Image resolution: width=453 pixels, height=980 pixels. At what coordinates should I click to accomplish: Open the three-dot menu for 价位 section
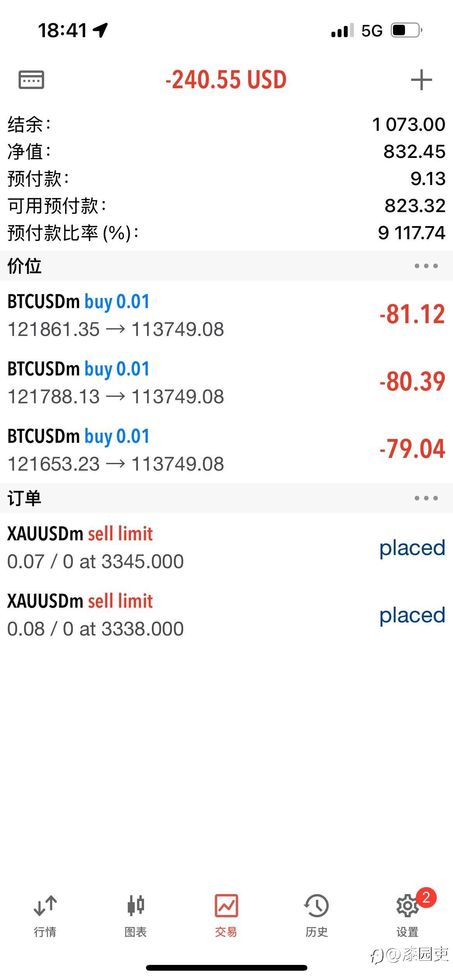426,266
